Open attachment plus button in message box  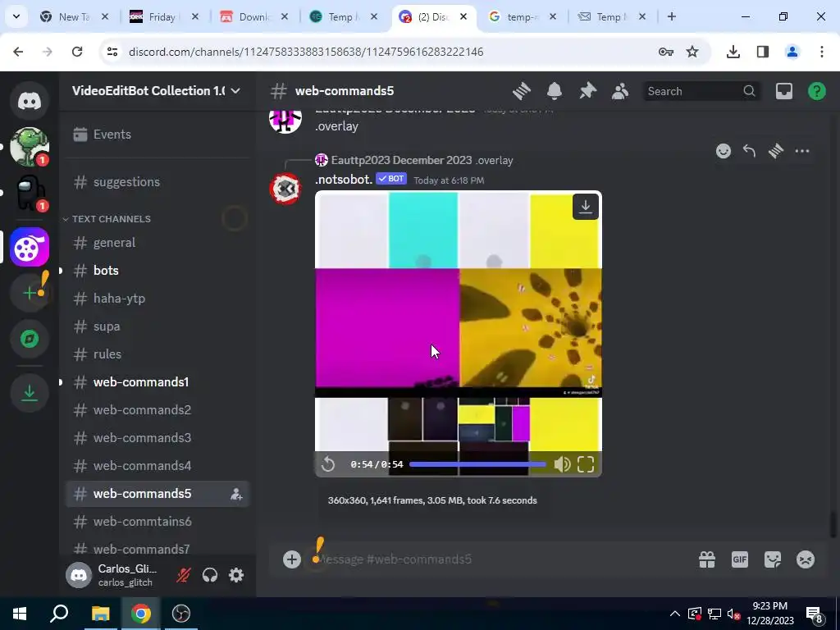pyautogui.click(x=292, y=559)
